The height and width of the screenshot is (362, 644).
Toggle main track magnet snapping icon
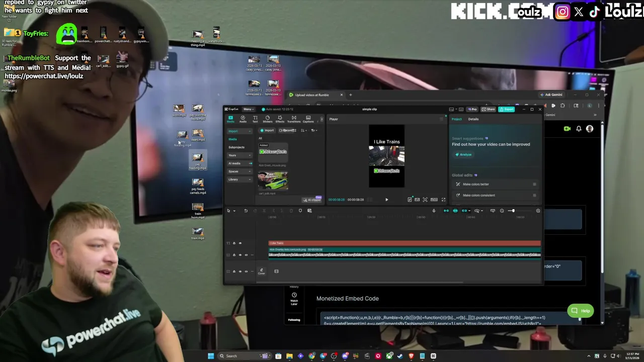coord(446,211)
